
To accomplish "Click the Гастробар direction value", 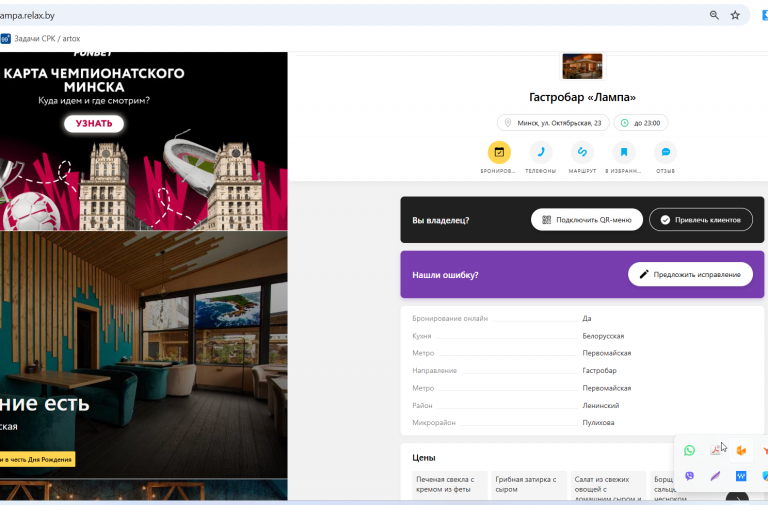I will pyautogui.click(x=599, y=370).
